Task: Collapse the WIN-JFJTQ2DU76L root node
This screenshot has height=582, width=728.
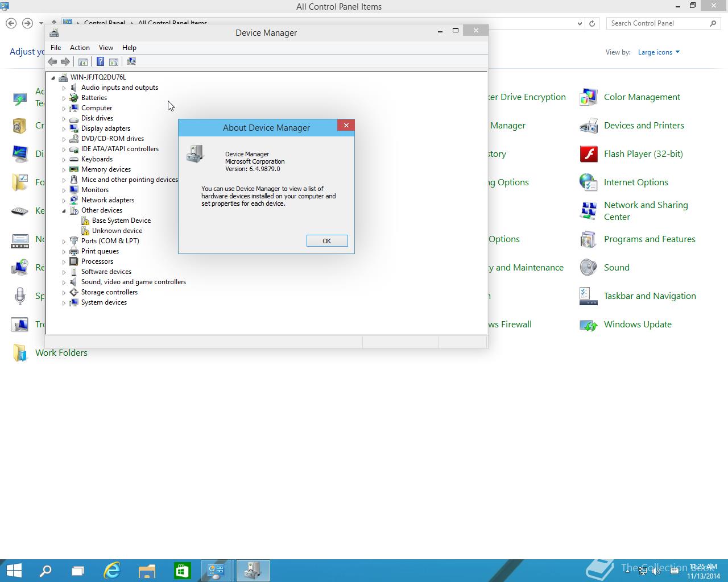Action: click(53, 77)
